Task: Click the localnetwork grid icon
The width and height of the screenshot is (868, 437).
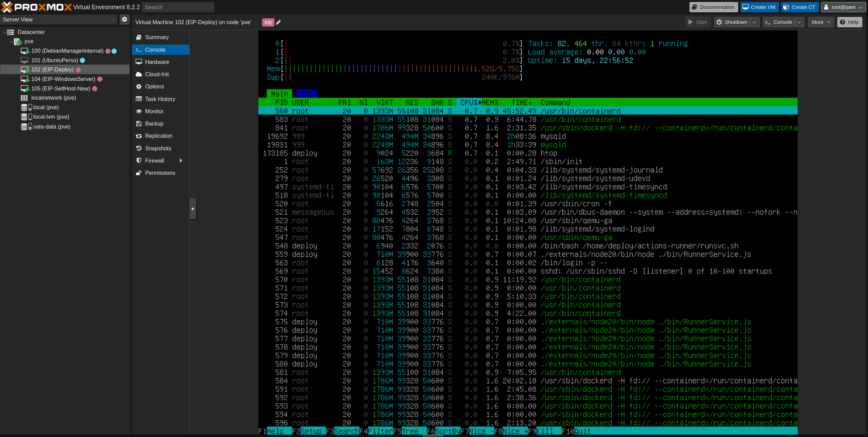Action: pos(24,98)
